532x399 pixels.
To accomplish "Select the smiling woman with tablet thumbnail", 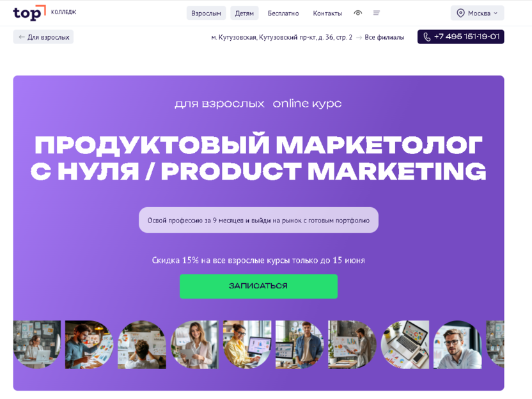I will pyautogui.click(x=194, y=345).
